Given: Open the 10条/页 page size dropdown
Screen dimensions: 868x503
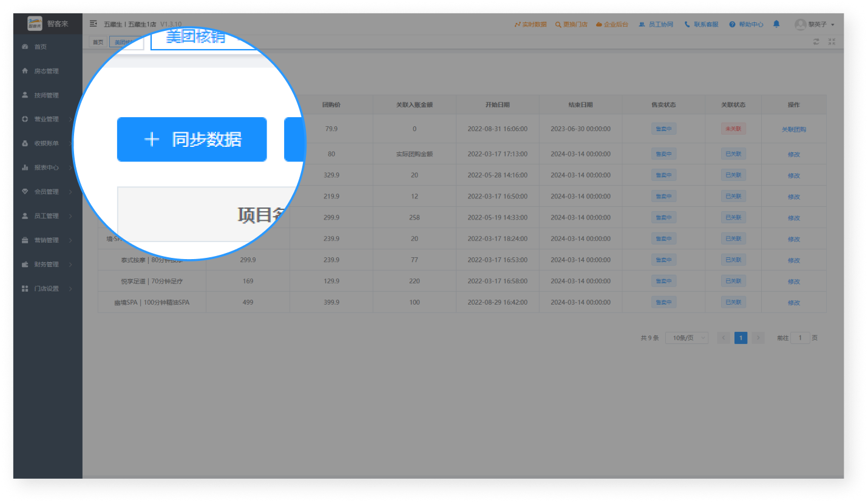Looking at the screenshot, I should click(687, 338).
